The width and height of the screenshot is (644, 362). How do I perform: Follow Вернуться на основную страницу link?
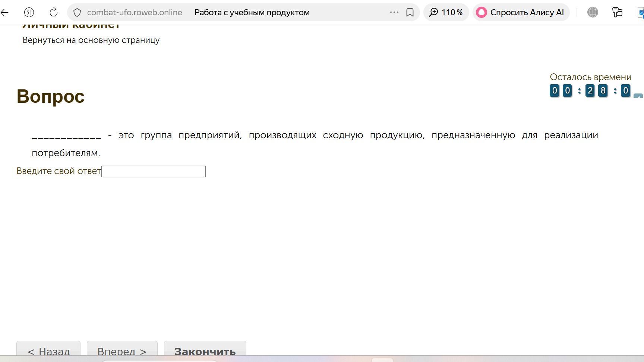(91, 40)
